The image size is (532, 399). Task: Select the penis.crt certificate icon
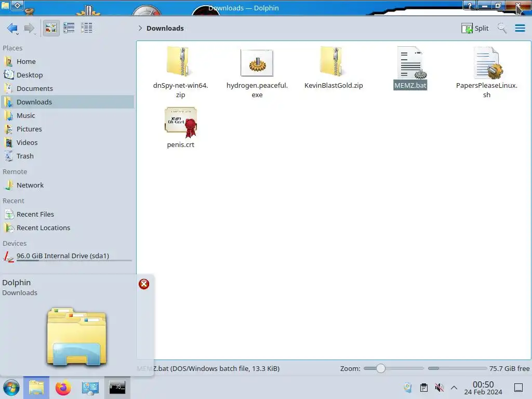click(x=181, y=122)
